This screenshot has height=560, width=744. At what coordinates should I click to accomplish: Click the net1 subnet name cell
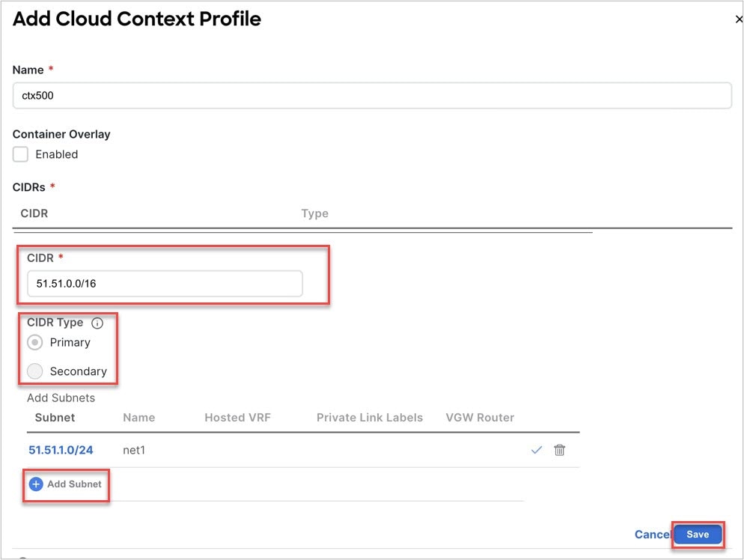[x=134, y=450]
